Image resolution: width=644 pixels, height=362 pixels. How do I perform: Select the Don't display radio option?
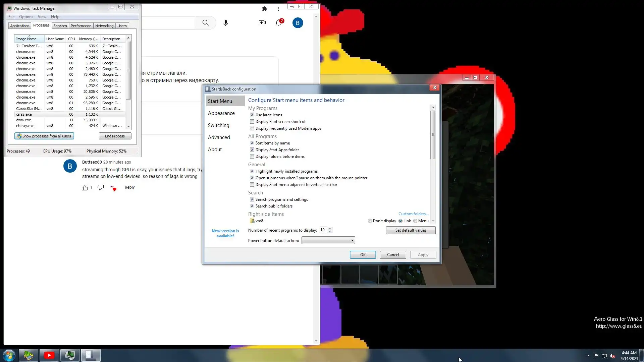click(370, 221)
